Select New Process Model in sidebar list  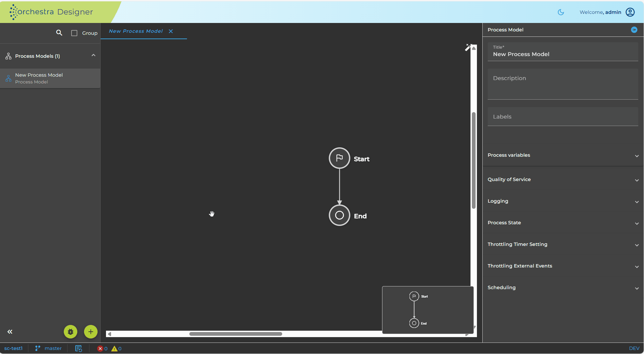(50, 78)
